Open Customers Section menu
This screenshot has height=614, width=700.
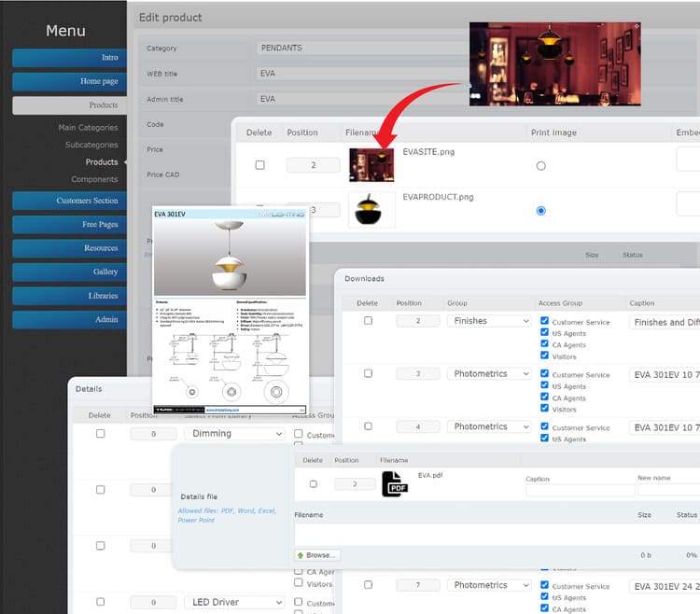[x=69, y=201]
